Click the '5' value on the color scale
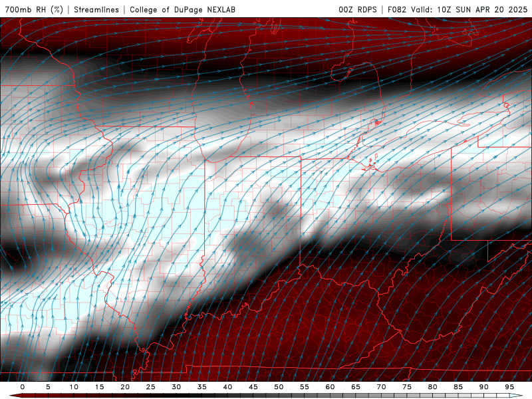Screen dimensions: 532x399 48,387
